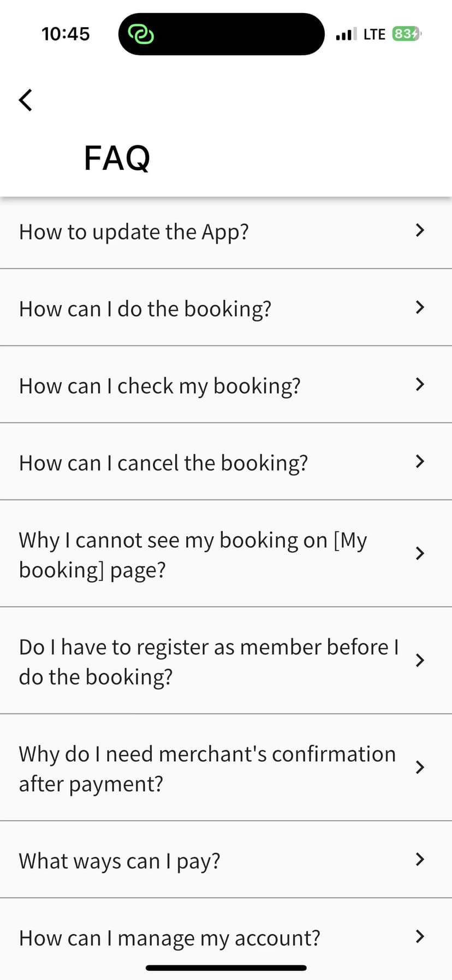This screenshot has width=452, height=980.
Task: Open 'Why I cannot see my booking' question
Action: 192,554
